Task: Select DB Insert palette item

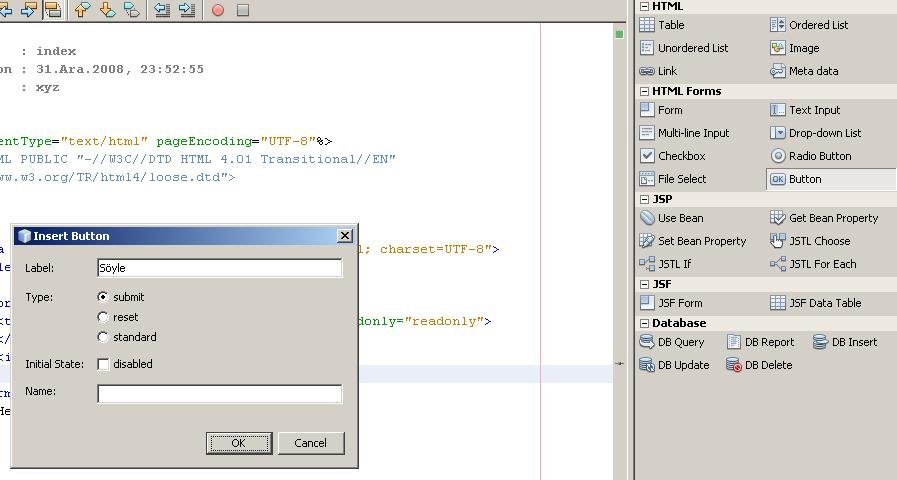Action: click(845, 342)
